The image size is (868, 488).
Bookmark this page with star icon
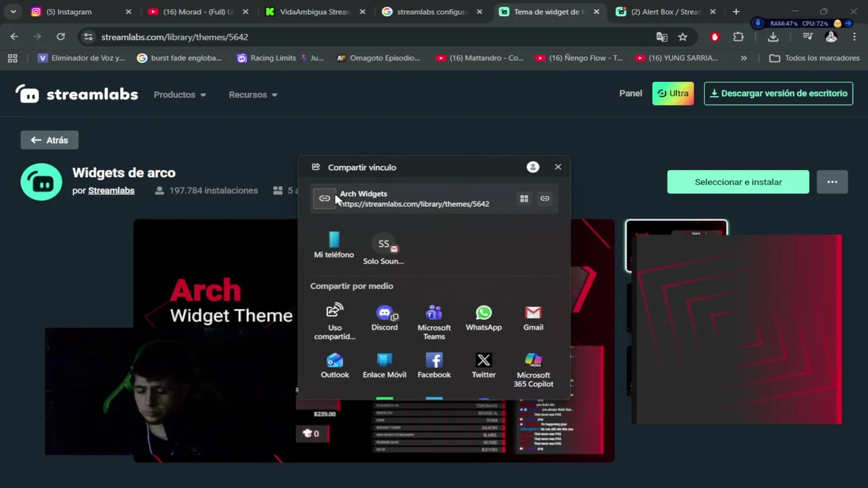pos(683,37)
